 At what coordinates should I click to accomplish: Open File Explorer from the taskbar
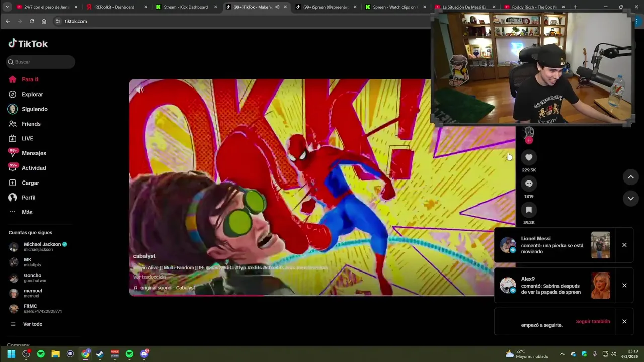click(x=55, y=354)
